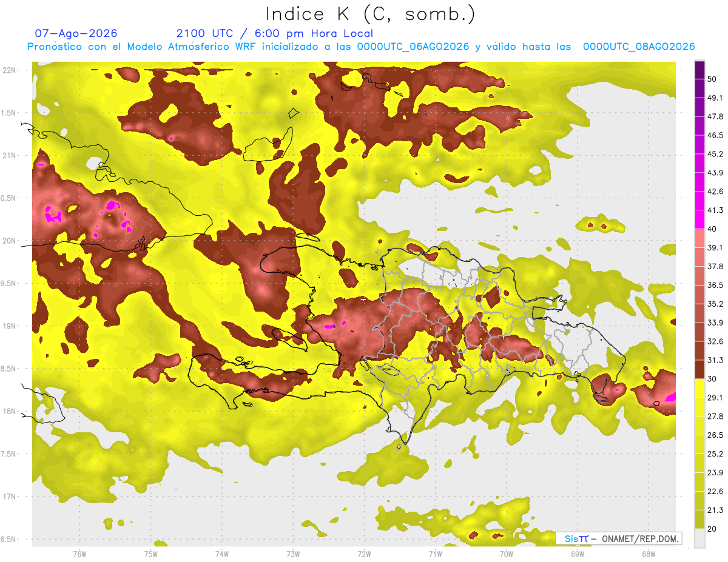
Task: Click the "72W" longitude label
Action: point(364,554)
